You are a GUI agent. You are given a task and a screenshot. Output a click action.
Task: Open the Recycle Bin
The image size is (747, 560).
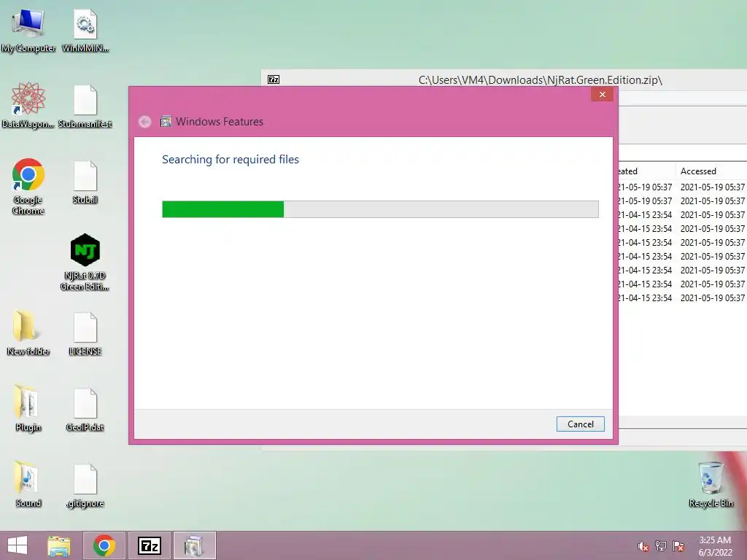[x=711, y=484]
